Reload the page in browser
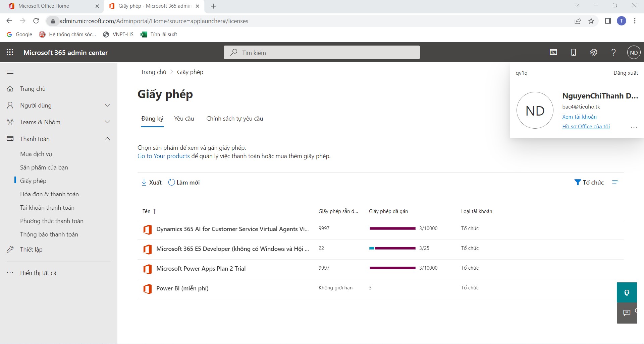 point(36,21)
